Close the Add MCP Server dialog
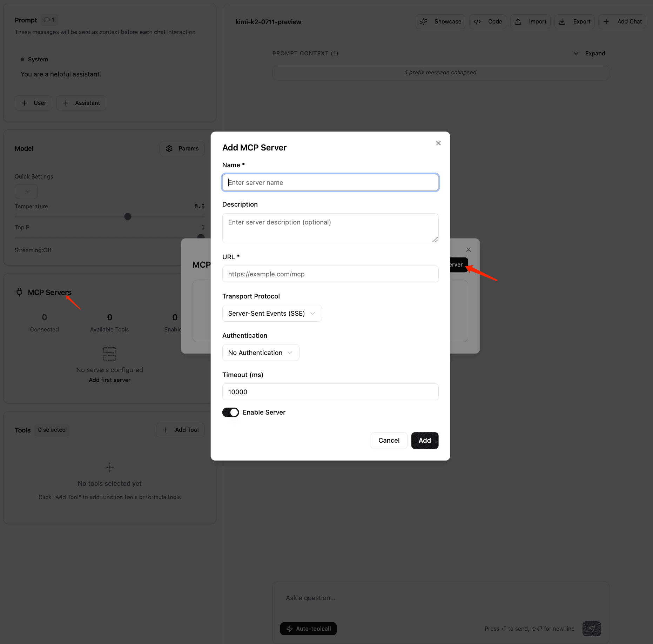This screenshot has width=653, height=644. pos(438,143)
